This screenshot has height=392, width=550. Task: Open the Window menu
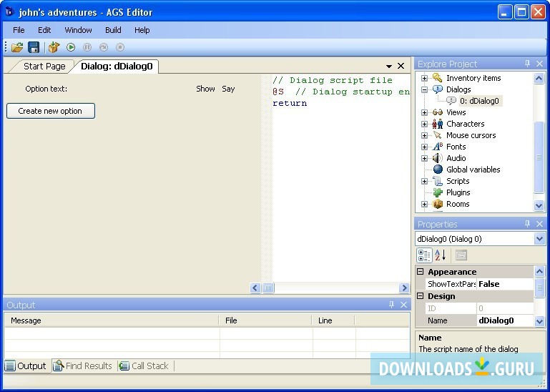78,30
